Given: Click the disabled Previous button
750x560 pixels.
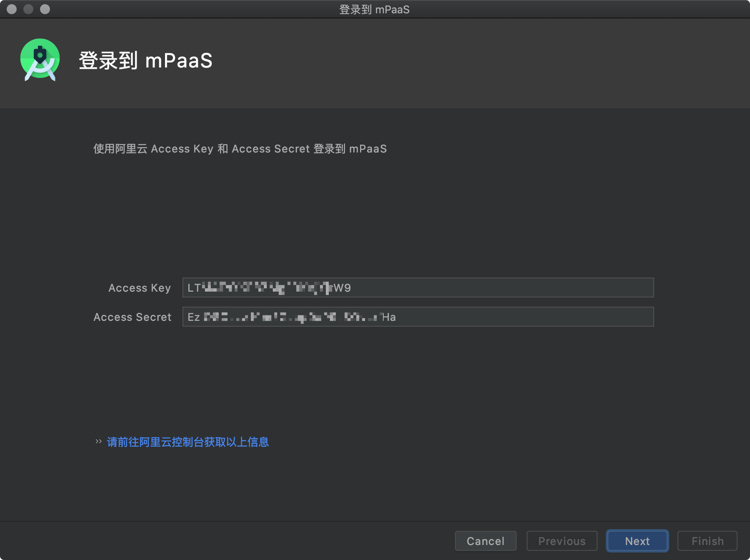Looking at the screenshot, I should coord(562,541).
